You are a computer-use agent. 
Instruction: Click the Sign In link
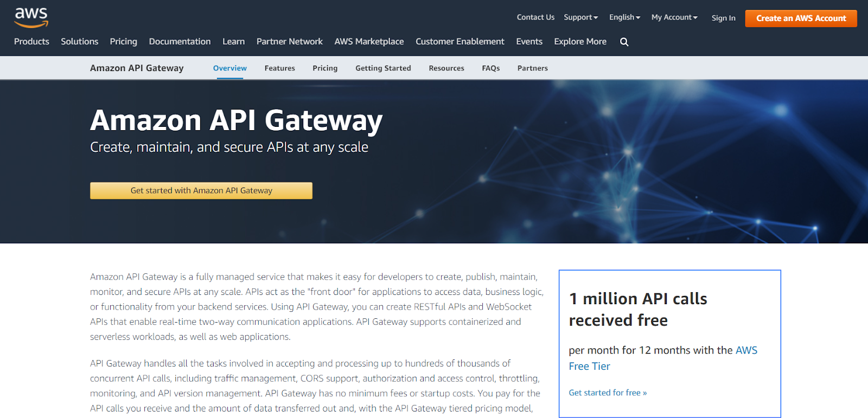[724, 18]
